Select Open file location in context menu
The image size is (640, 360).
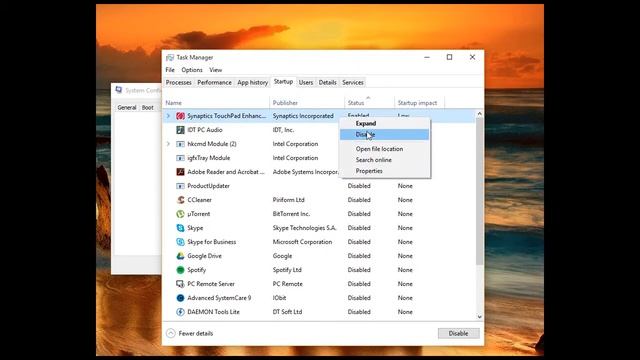coord(379,149)
